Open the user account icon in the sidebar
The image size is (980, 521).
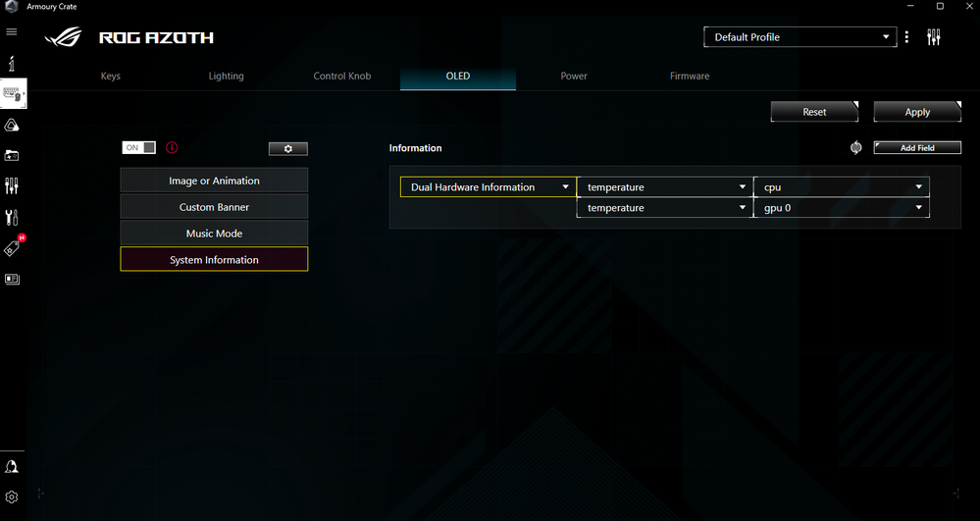(x=11, y=467)
